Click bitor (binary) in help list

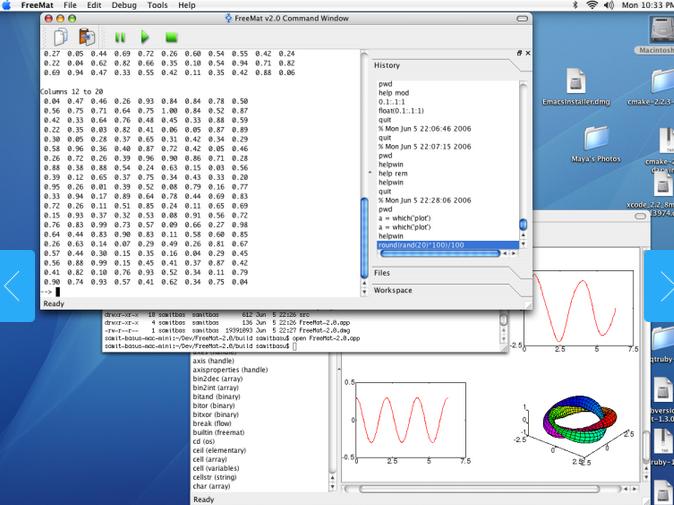[x=214, y=405]
